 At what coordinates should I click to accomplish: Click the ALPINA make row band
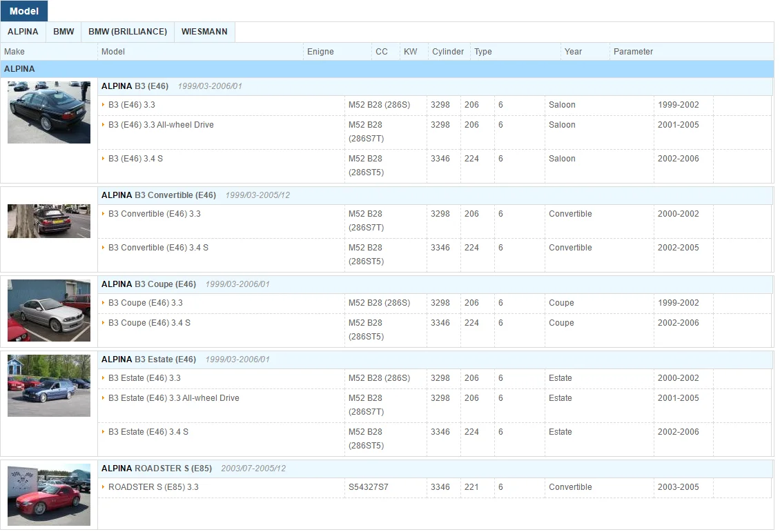(387, 69)
